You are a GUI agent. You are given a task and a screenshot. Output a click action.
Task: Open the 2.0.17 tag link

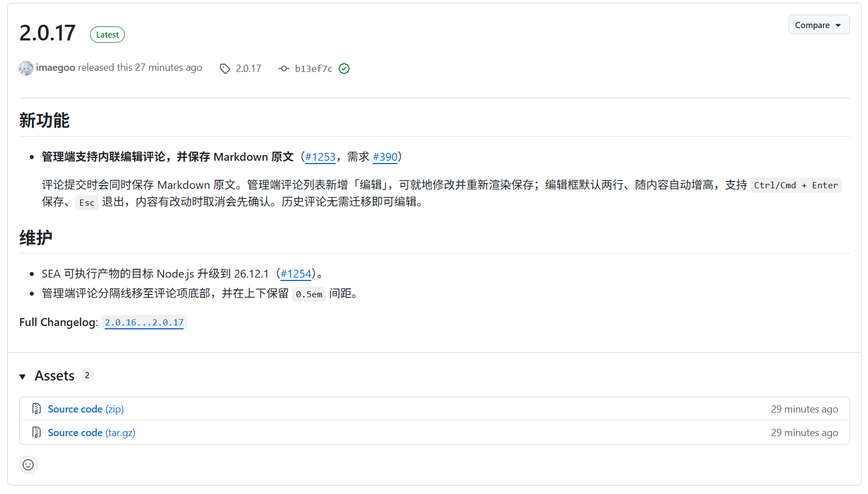[248, 69]
